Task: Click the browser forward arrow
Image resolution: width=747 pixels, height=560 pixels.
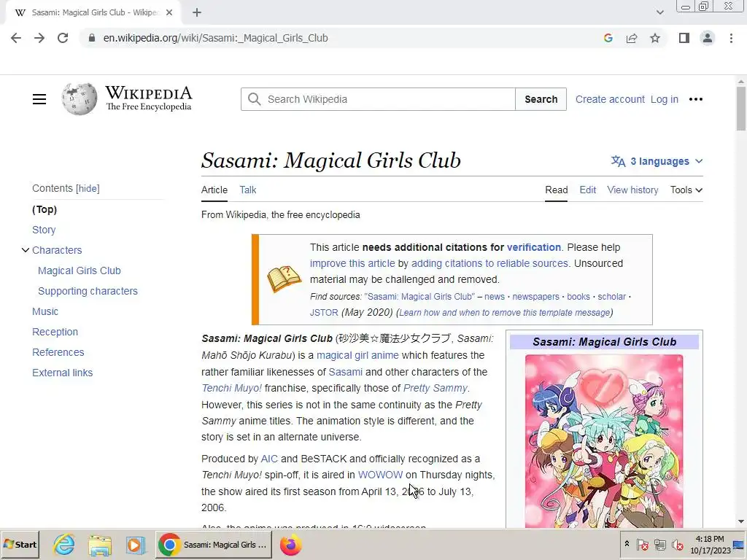Action: [x=39, y=38]
